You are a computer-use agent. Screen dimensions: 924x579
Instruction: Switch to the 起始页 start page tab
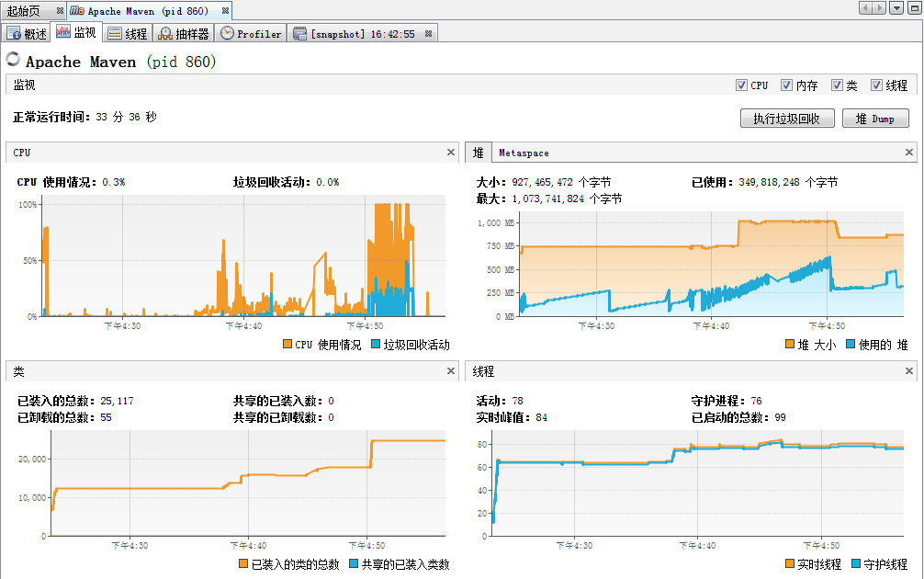tap(24, 11)
